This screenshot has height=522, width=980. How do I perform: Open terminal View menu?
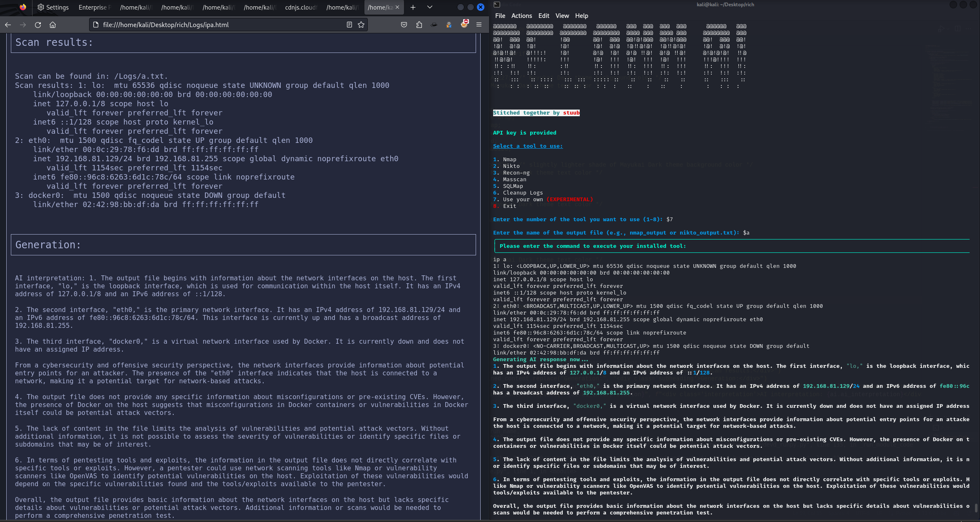(x=562, y=16)
